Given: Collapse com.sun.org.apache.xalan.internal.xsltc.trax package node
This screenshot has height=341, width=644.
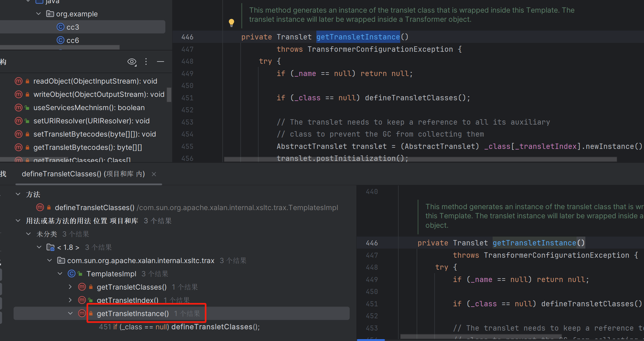Looking at the screenshot, I should 50,261.
